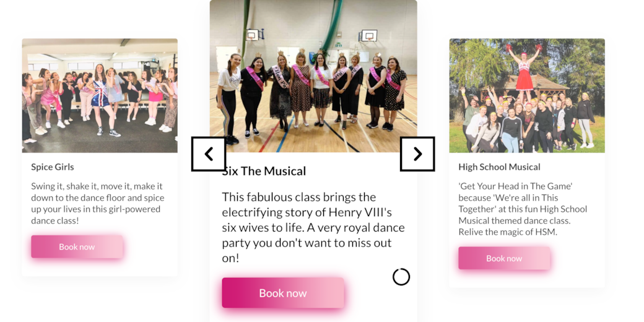This screenshot has height=322, width=644.
Task: Click the Spice Girls class description text
Action: [x=98, y=203]
